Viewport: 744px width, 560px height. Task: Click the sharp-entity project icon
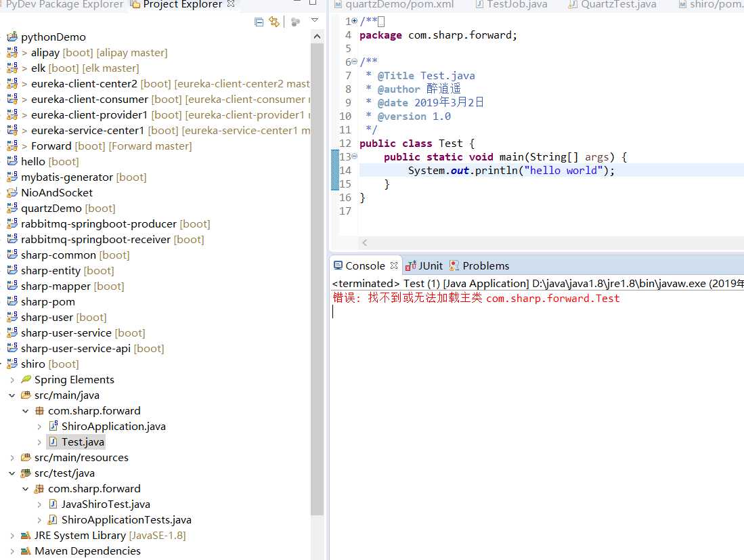coord(12,270)
